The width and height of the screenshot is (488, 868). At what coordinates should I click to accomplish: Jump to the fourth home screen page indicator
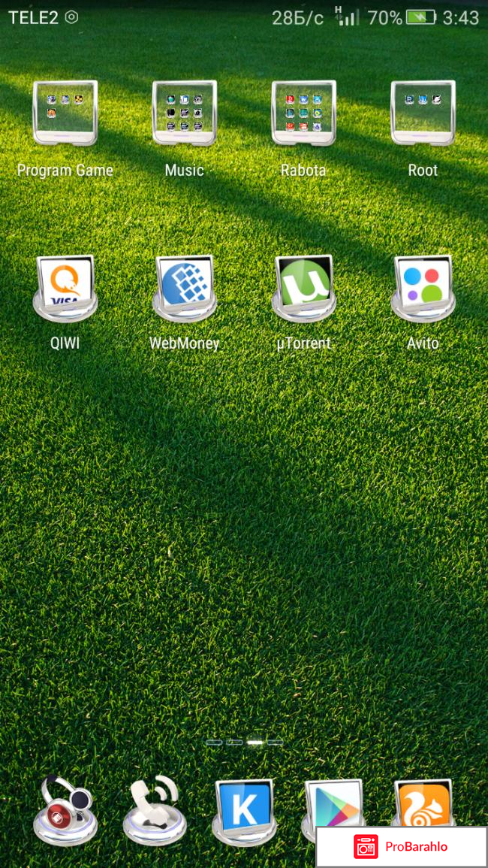point(276,742)
